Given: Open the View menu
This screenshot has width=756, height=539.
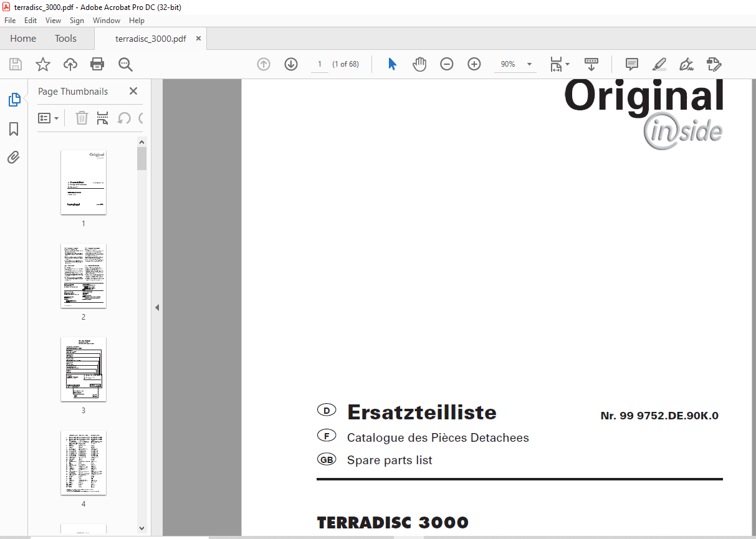Looking at the screenshot, I should point(53,21).
